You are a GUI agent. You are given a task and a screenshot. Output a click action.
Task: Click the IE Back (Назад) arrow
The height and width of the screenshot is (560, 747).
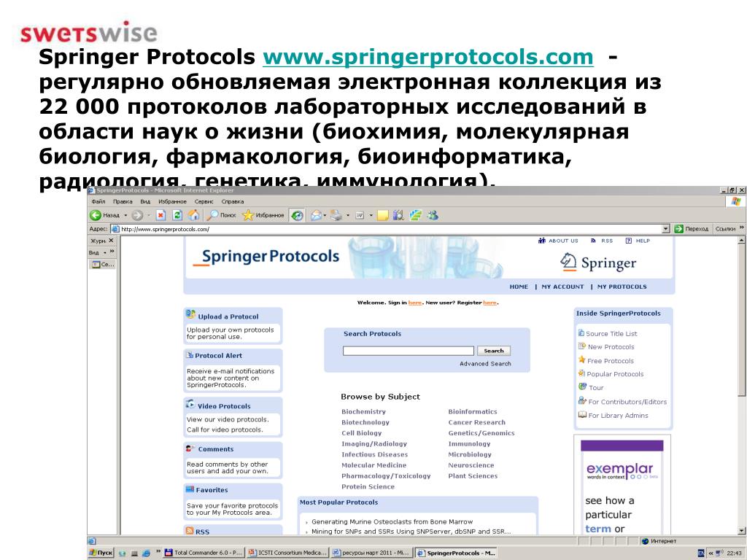96,215
